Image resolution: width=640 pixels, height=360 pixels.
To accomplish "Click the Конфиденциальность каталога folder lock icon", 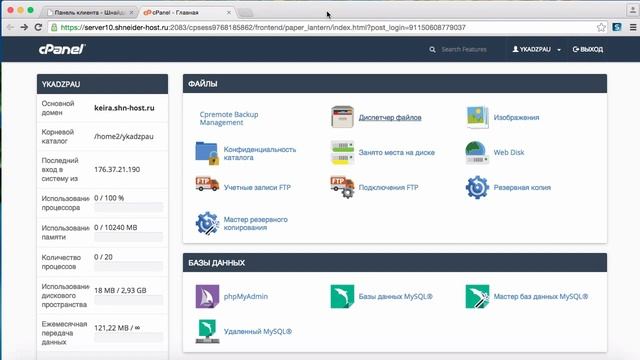I will pos(207,153).
